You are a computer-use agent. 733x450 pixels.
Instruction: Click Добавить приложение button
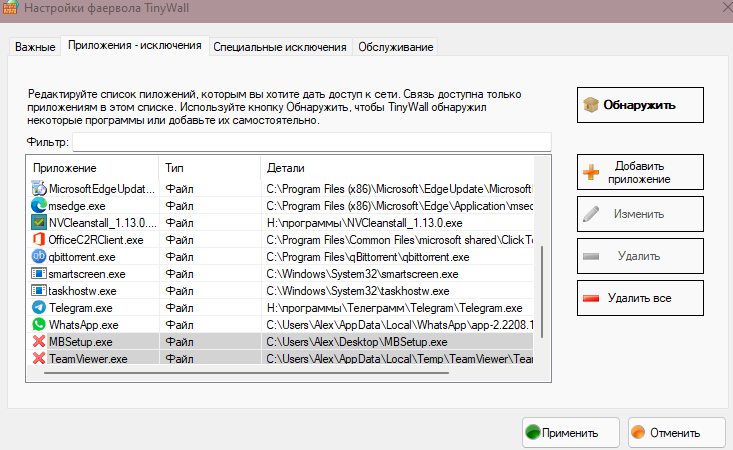coord(640,172)
